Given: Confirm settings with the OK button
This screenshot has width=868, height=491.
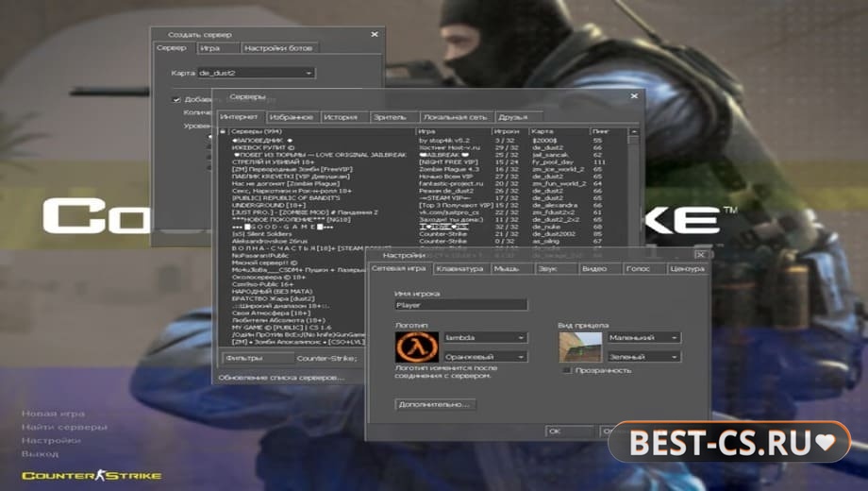Looking at the screenshot, I should 569,432.
